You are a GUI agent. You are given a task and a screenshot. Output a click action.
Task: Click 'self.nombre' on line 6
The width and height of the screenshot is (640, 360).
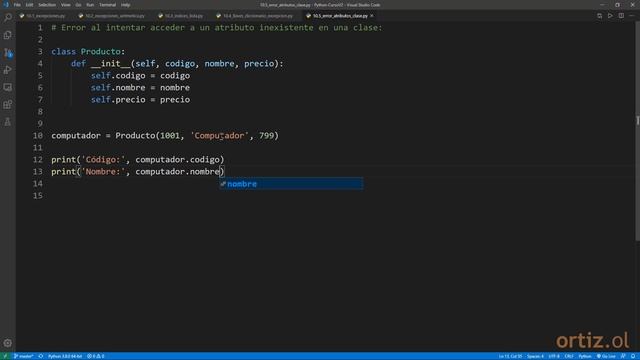[x=118, y=88]
